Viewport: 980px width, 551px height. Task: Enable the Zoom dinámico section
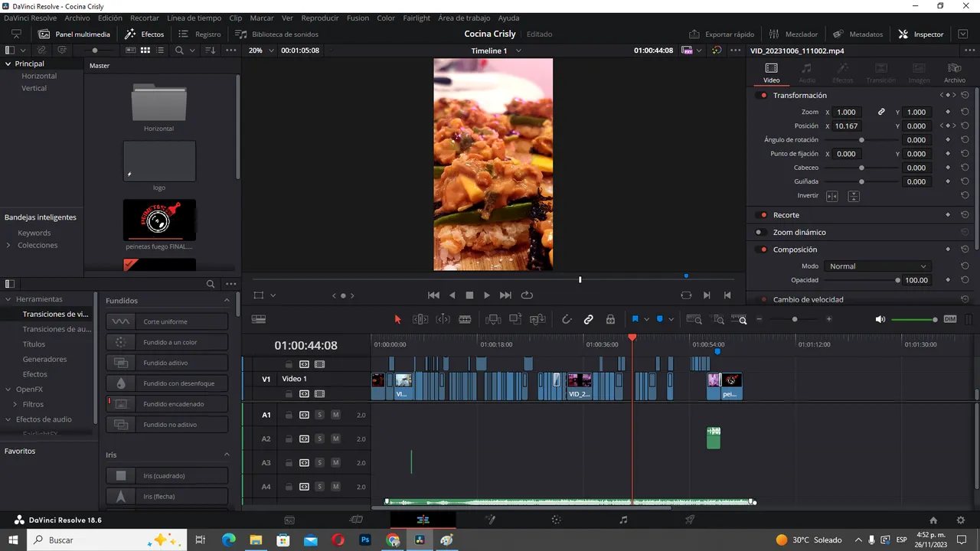click(x=760, y=232)
